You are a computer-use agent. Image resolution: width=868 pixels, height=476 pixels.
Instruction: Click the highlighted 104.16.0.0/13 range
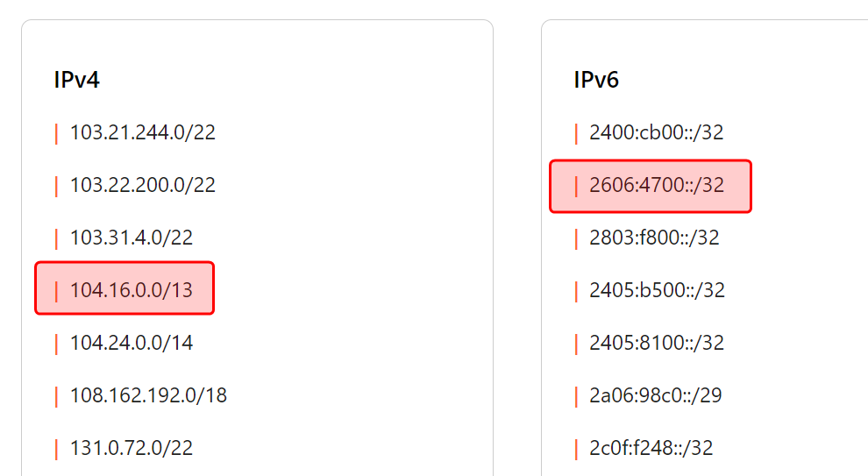(x=132, y=290)
